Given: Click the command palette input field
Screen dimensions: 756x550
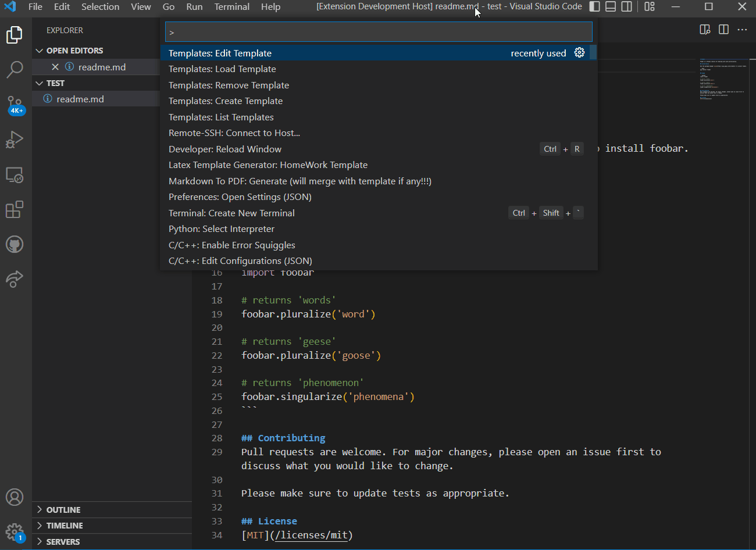Looking at the screenshot, I should coord(378,32).
